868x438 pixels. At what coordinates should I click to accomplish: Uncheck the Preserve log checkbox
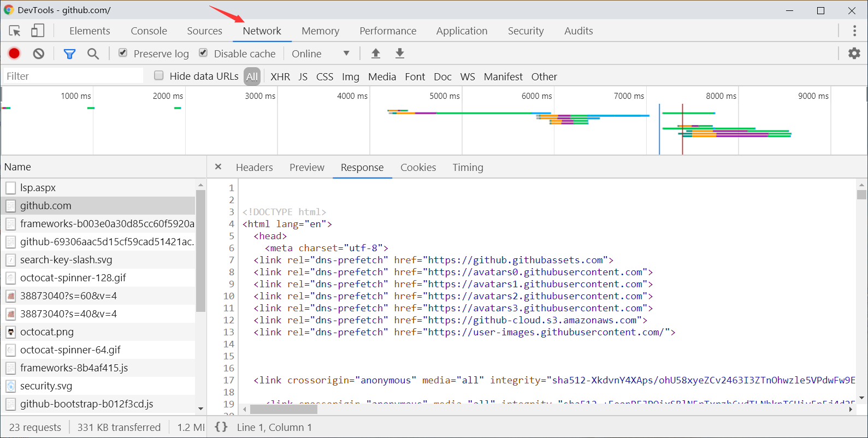(123, 53)
